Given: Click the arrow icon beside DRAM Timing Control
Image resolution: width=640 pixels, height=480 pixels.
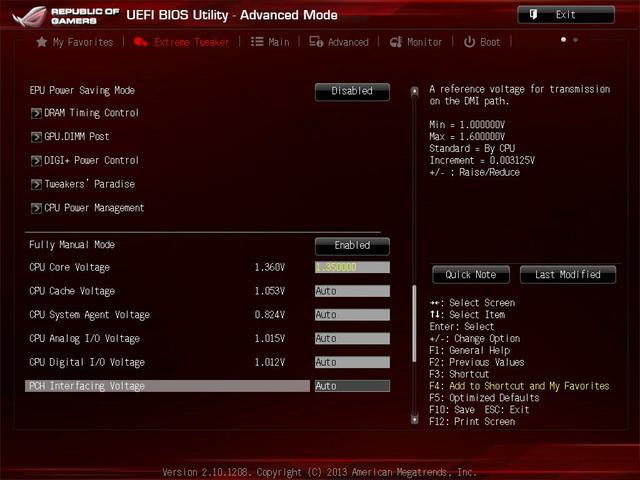Looking at the screenshot, I should click(36, 113).
